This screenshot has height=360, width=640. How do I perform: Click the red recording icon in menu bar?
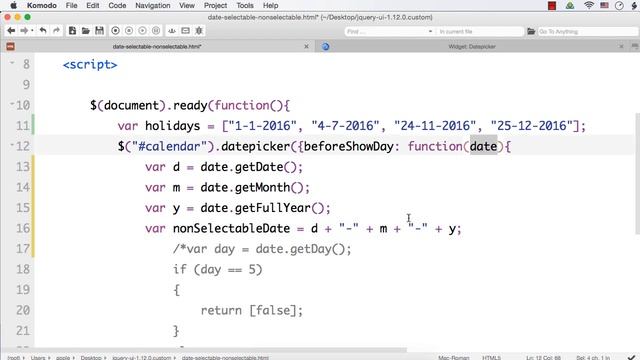pos(552,5)
